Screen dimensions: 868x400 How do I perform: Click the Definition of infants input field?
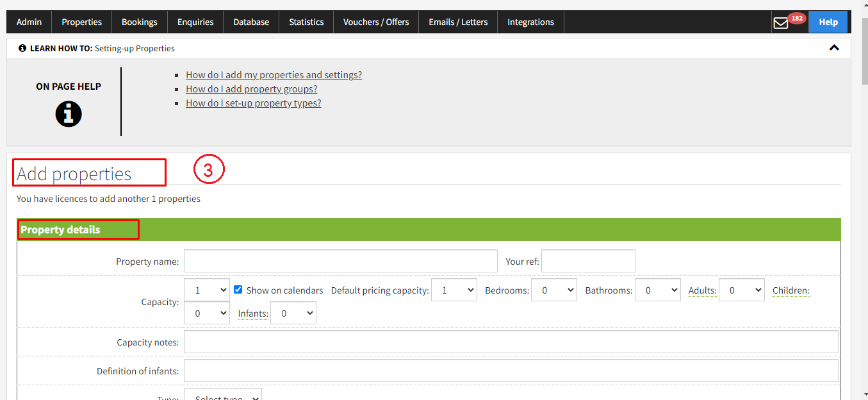point(511,371)
